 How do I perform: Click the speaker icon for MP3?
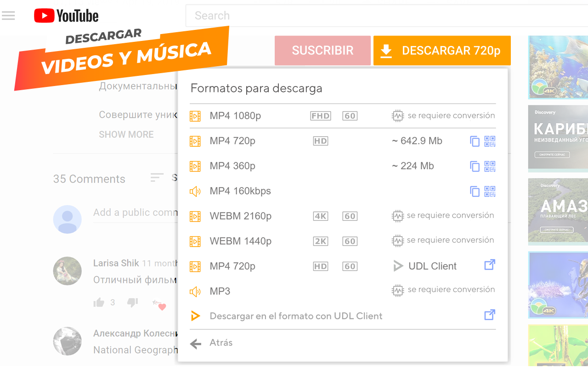(x=195, y=291)
